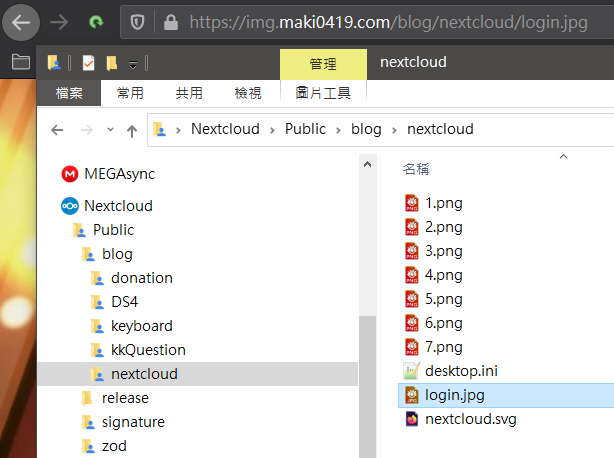Select the keyboard folder in tree
614x458 pixels.
pos(141,326)
